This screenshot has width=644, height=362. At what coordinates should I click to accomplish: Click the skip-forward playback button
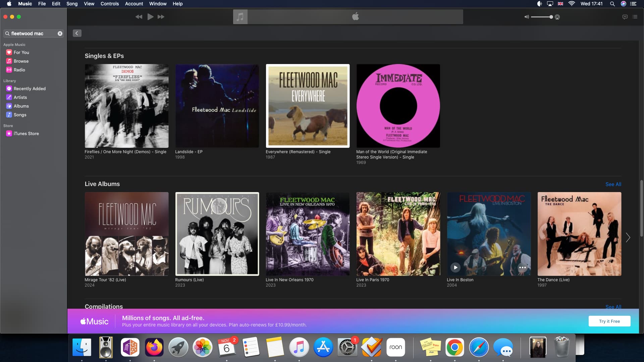coord(161,17)
